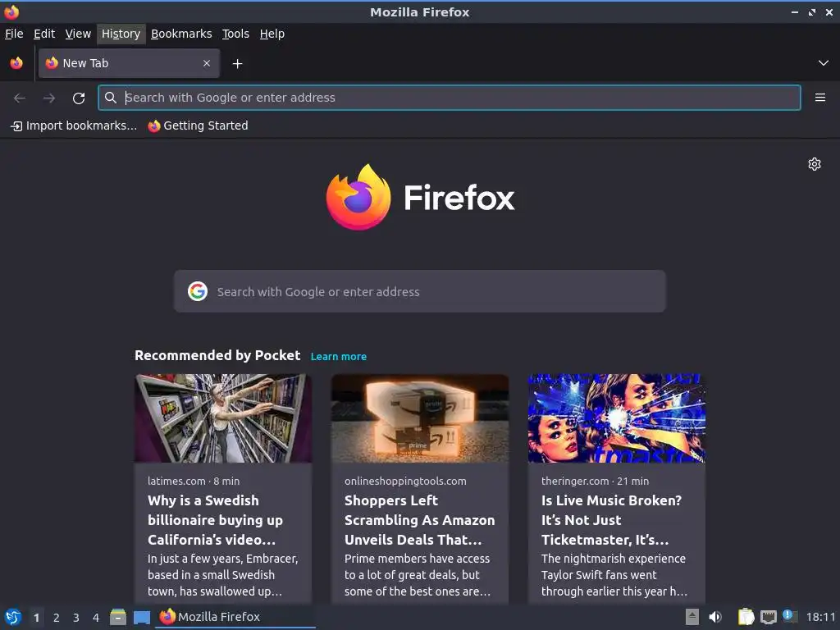
Task: Open Shoppers Left Scrambling article headline
Action: pyautogui.click(x=419, y=519)
